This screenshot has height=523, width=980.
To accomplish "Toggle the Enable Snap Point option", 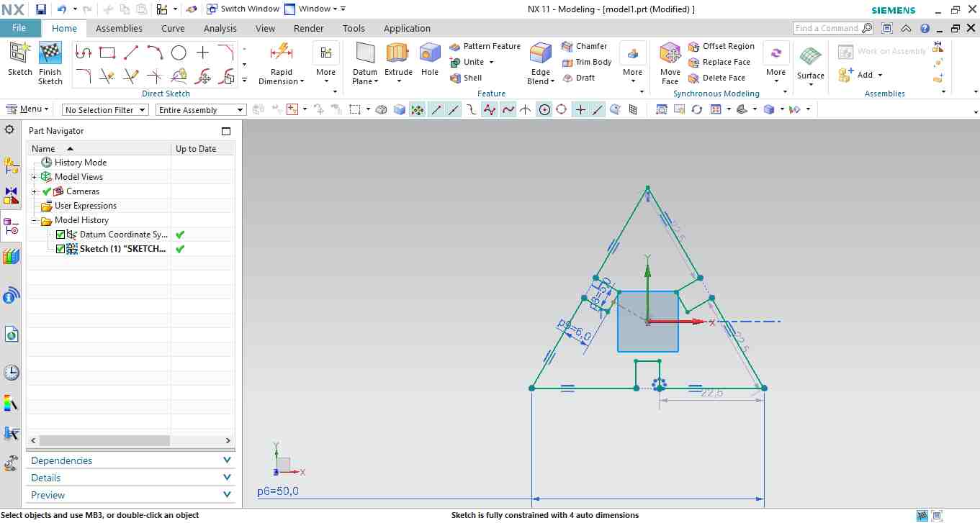I will point(417,109).
